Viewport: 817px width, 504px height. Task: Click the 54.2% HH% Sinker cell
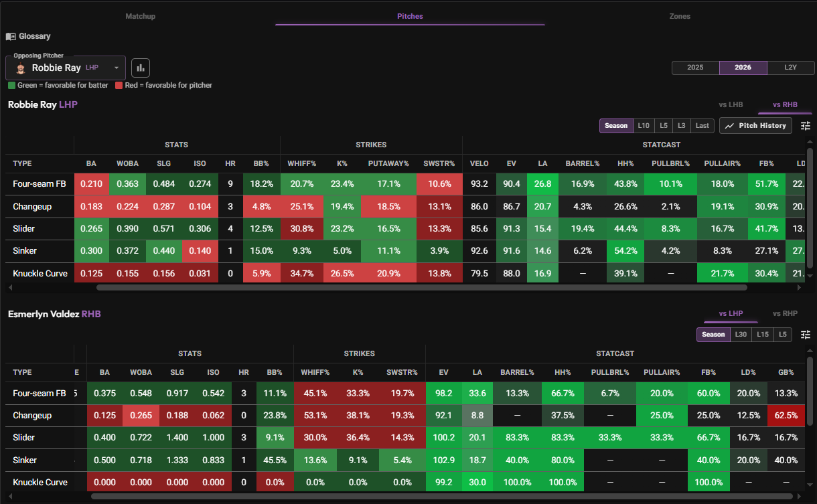pyautogui.click(x=625, y=250)
